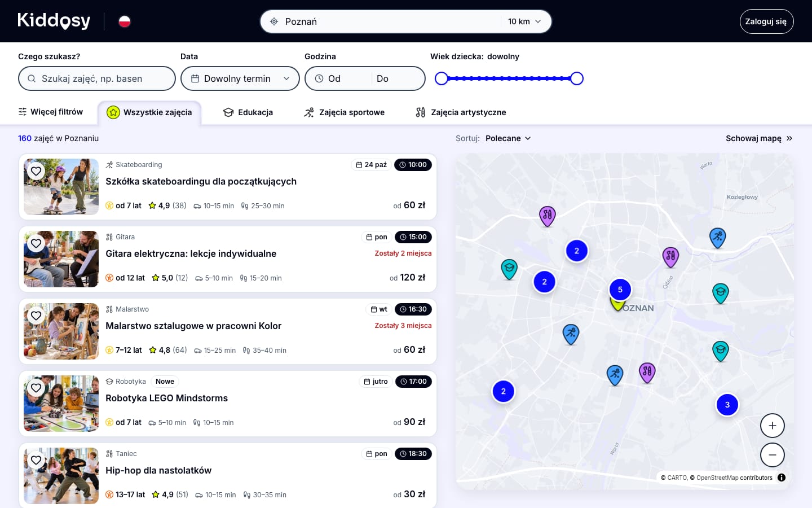This screenshot has width=812, height=508.
Task: Click the calendar icon in the Dowolny termin field
Action: 195,78
